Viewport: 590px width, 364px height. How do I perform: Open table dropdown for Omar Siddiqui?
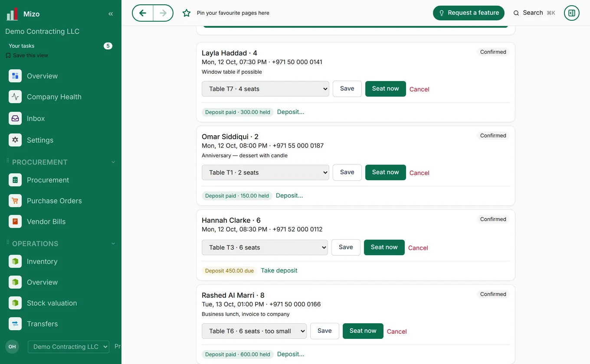coord(265,172)
